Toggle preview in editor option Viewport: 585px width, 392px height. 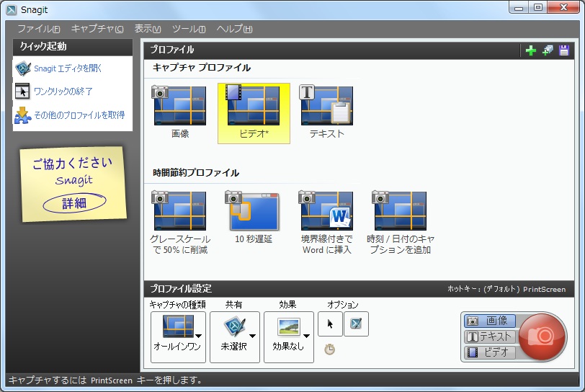point(356,324)
